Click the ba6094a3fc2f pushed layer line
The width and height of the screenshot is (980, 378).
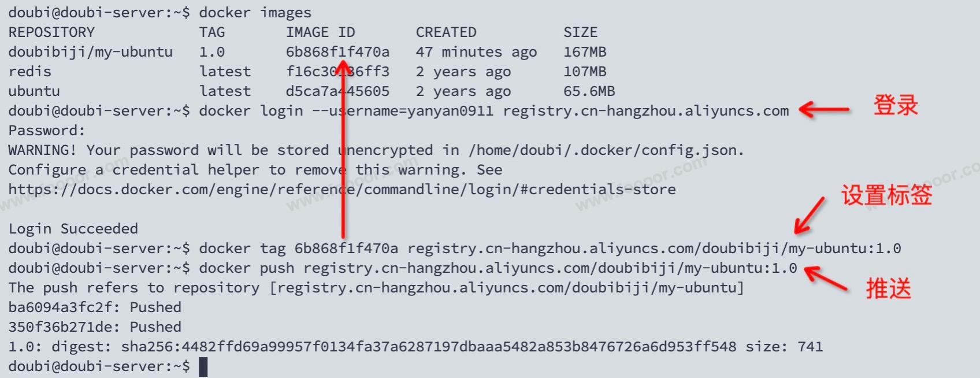95,307
